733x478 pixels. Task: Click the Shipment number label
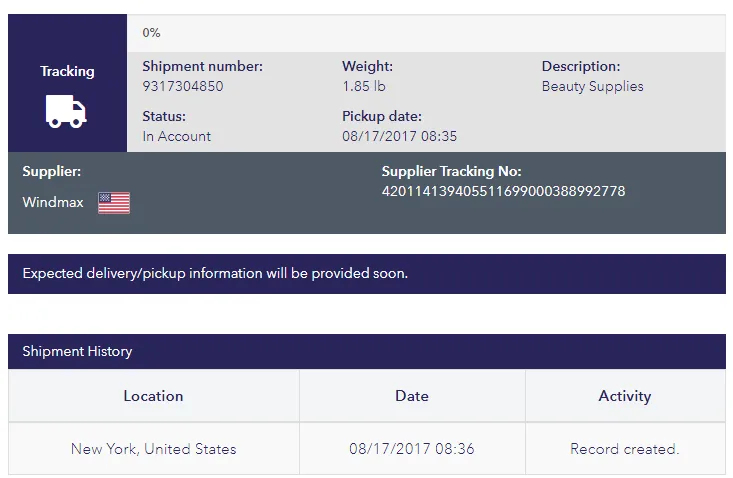pos(202,66)
